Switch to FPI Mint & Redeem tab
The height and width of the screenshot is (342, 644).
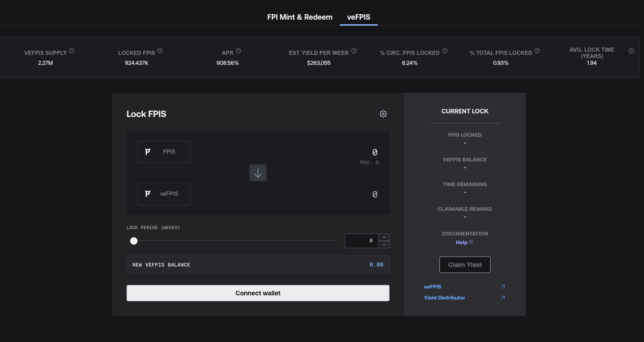tap(300, 17)
